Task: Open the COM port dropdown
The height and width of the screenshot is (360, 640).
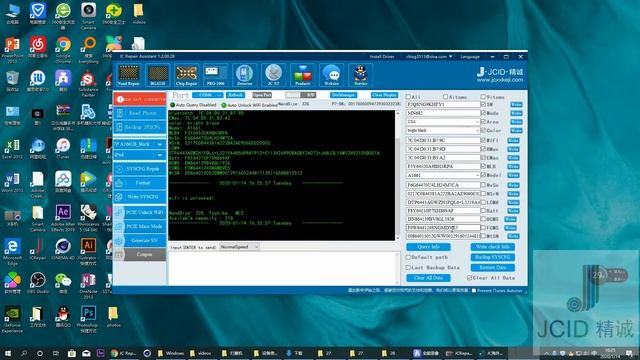Action: [x=208, y=95]
